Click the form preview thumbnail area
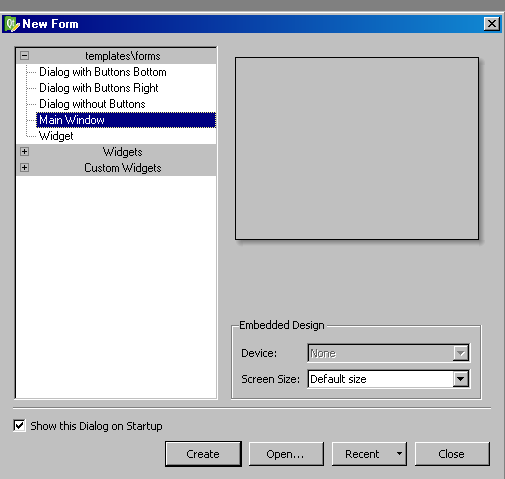This screenshot has width=505, height=479. tap(357, 148)
